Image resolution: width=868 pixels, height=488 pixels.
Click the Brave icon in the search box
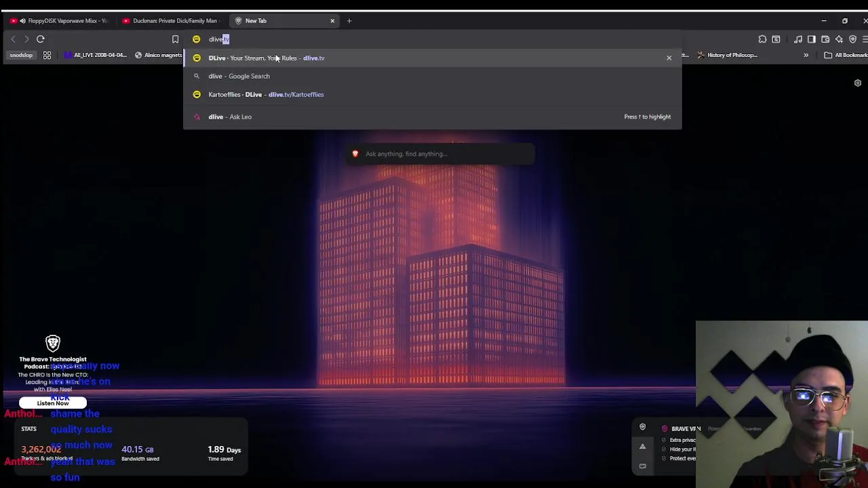pyautogui.click(x=355, y=154)
